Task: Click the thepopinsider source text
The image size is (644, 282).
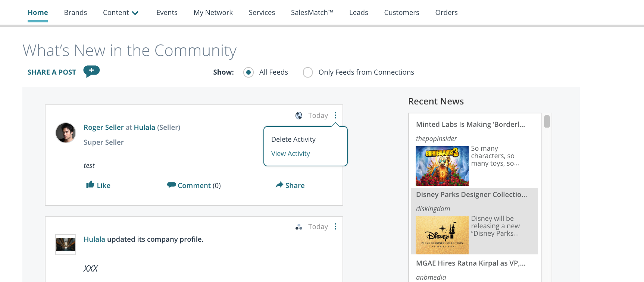Action: click(x=436, y=139)
